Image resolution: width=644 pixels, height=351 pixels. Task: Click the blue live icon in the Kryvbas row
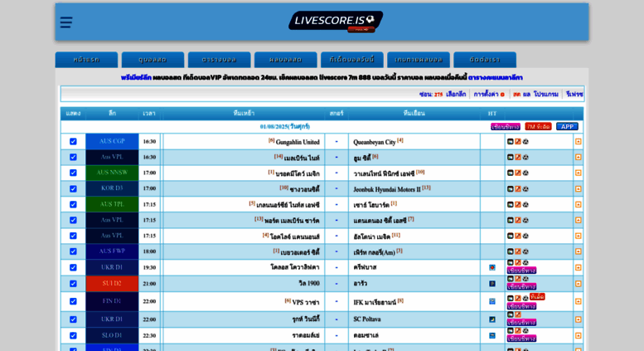[492, 267]
